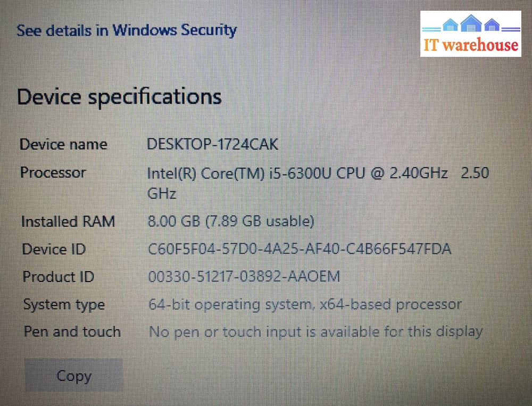Click the Device specifications heading

coord(119,97)
